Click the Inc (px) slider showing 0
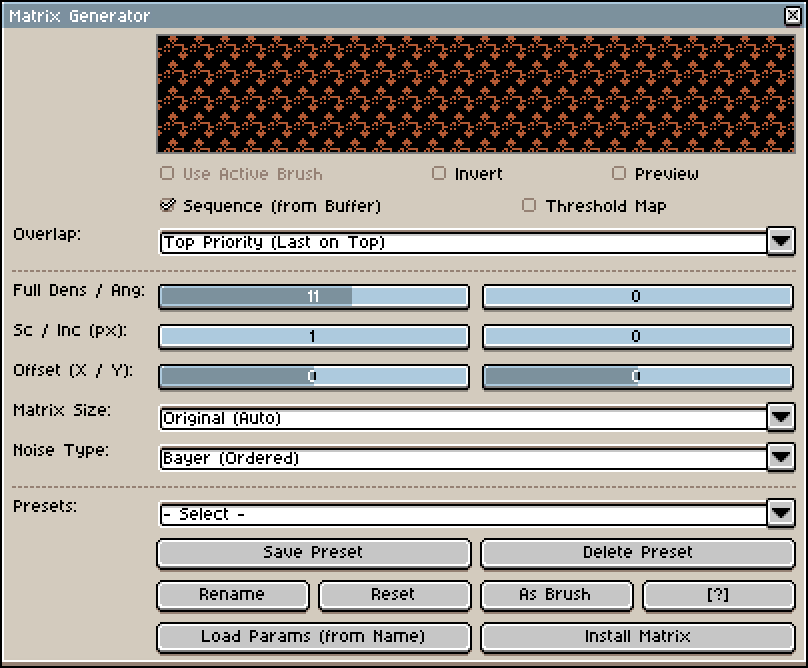This screenshot has width=808, height=668. 637,337
